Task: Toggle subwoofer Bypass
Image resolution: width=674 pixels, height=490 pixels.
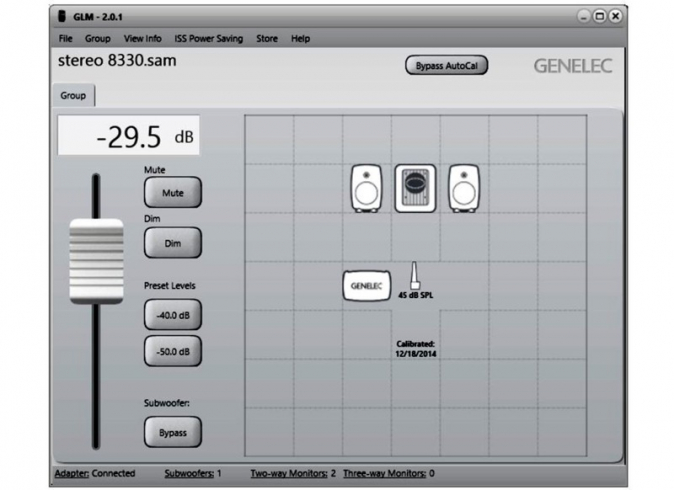Action: (x=173, y=433)
